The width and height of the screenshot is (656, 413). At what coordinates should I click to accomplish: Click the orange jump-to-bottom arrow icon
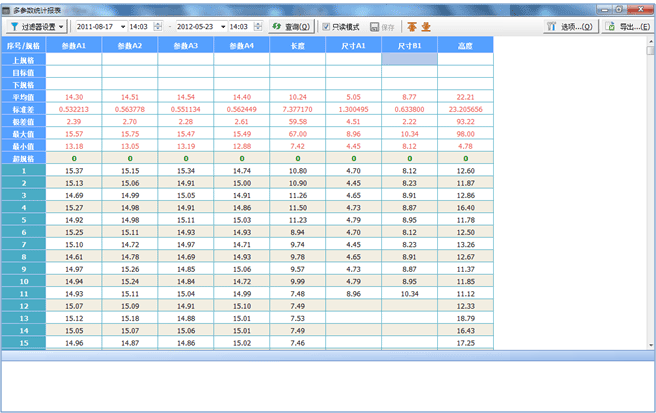click(x=426, y=26)
